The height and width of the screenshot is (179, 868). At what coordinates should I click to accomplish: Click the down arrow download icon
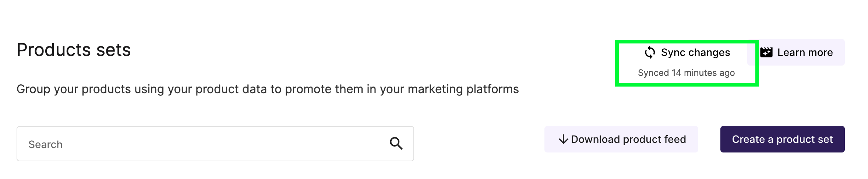click(563, 139)
